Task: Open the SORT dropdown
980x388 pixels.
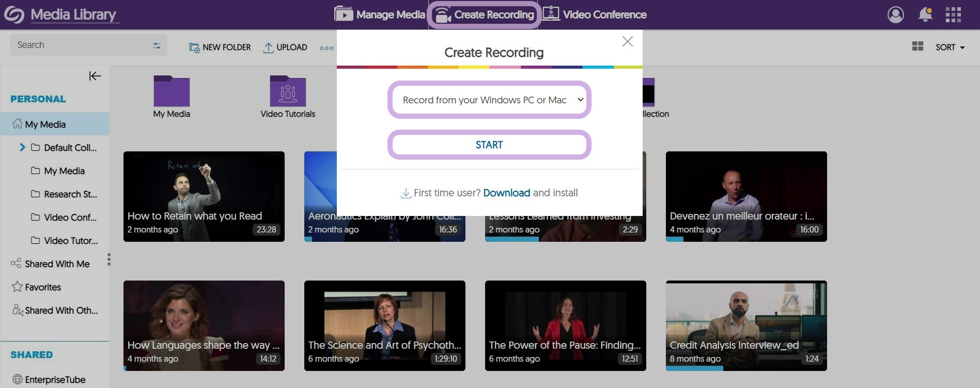Action: (x=950, y=47)
